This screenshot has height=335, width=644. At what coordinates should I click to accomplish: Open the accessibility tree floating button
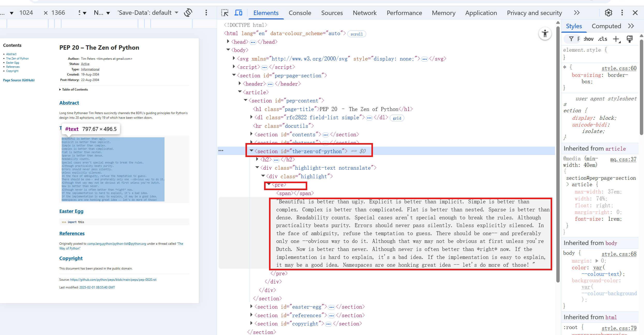tap(545, 34)
